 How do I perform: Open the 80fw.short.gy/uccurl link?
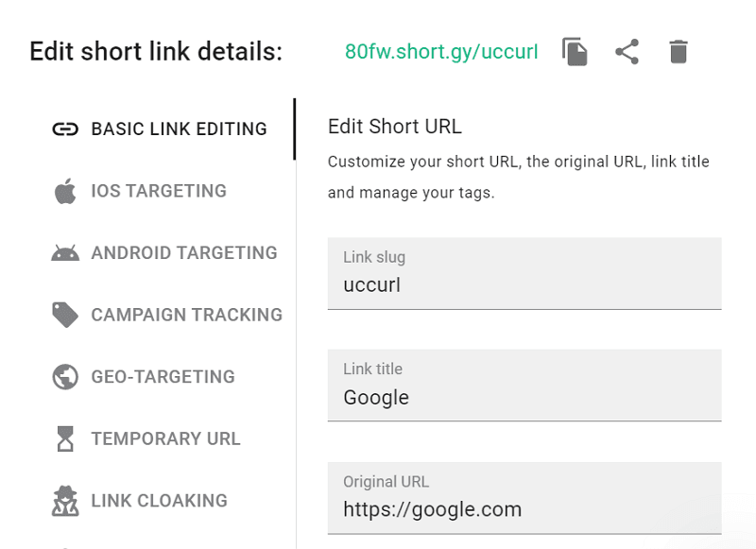[440, 54]
